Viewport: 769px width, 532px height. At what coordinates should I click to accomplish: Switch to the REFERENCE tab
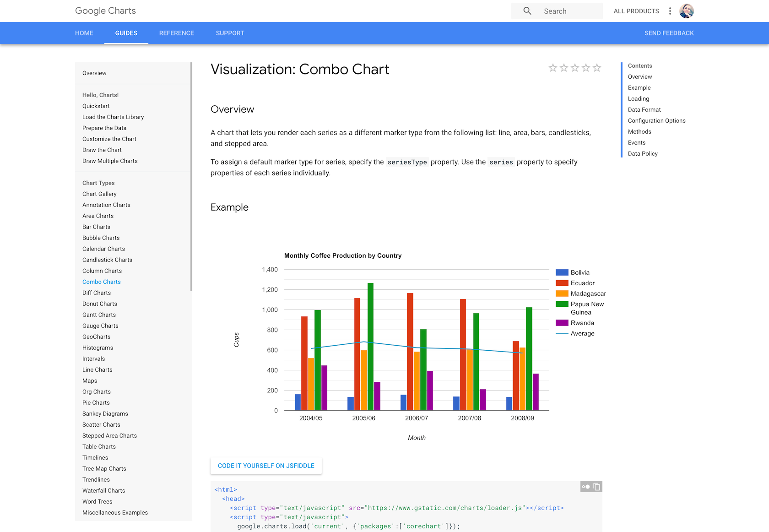tap(177, 33)
